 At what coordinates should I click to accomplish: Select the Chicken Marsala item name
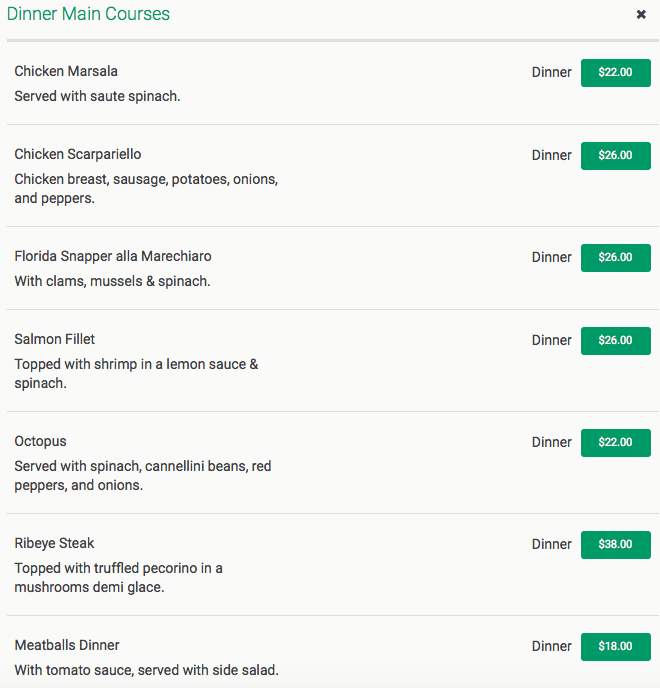click(66, 71)
